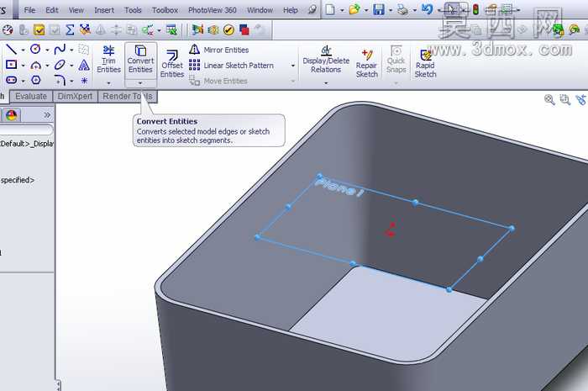Switch to the Evaluate tab
The image size is (588, 391).
tap(31, 97)
